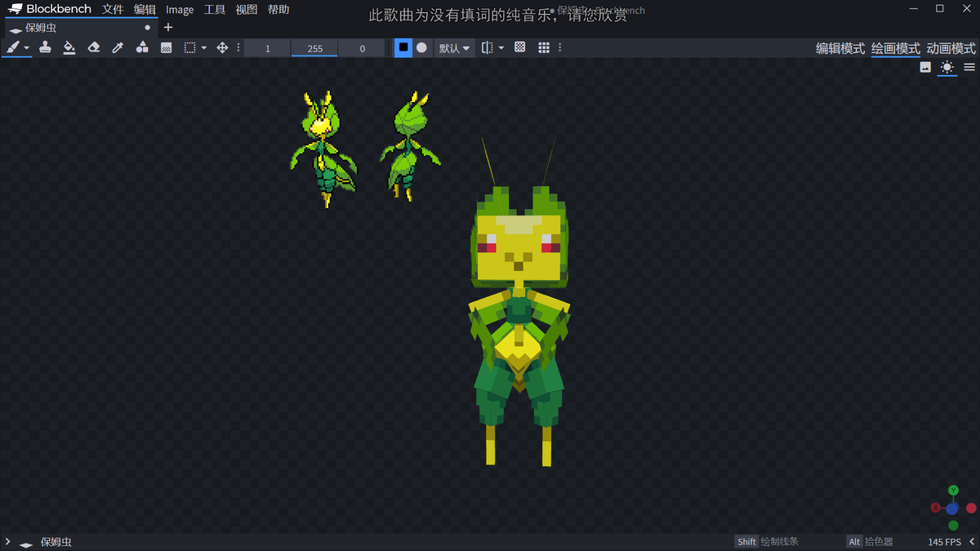Screen dimensions: 980x551
Task: Open the 文件 menu
Action: [x=113, y=9]
